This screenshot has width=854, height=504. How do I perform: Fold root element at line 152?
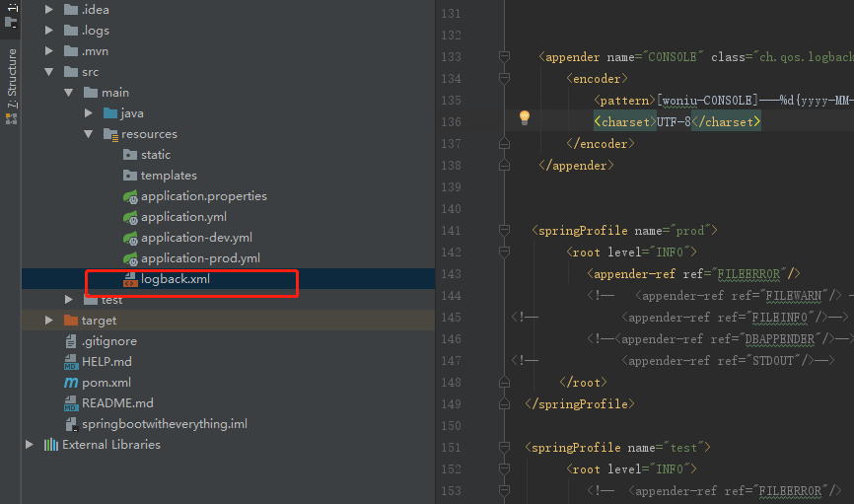[x=504, y=469]
